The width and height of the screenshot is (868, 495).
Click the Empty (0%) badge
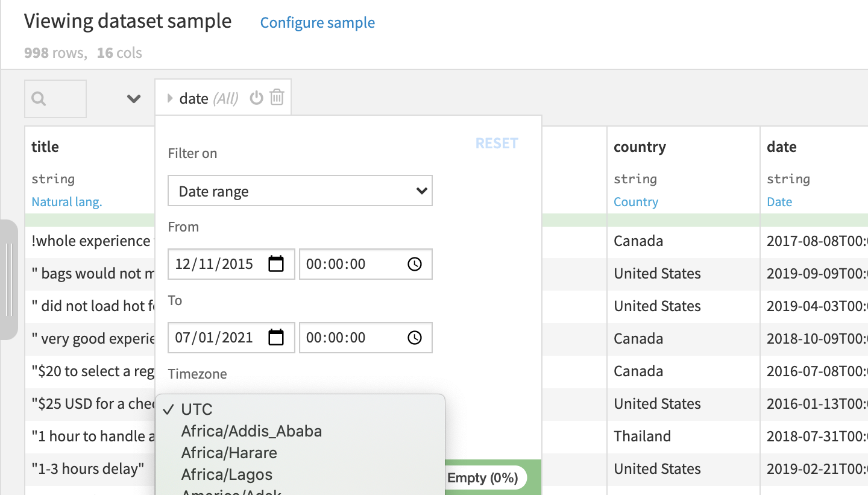pyautogui.click(x=483, y=478)
